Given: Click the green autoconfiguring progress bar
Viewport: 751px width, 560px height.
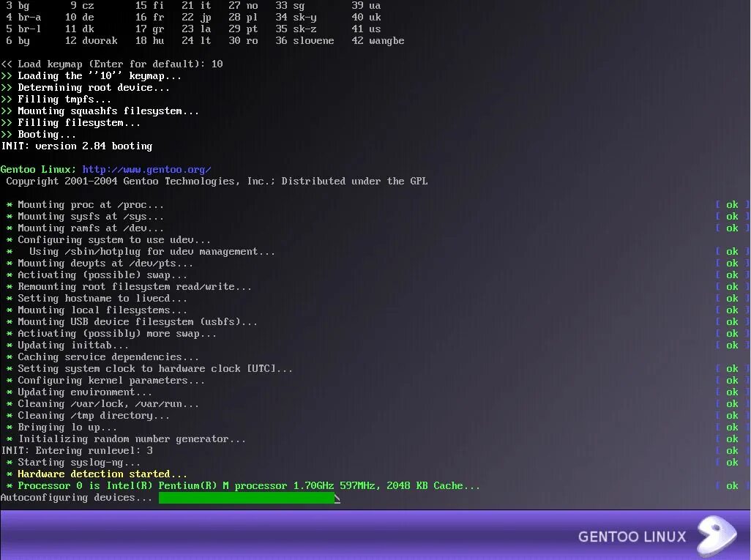Looking at the screenshot, I should [247, 497].
